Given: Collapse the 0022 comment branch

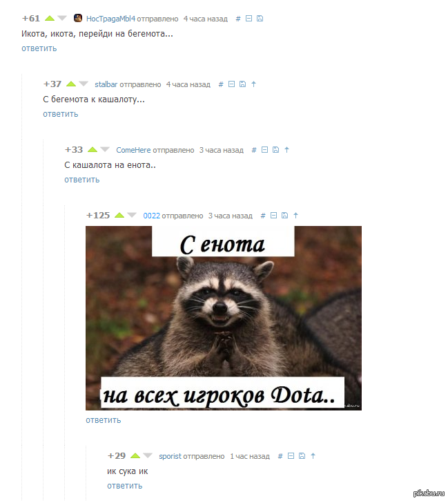Looking at the screenshot, I should pos(273,216).
